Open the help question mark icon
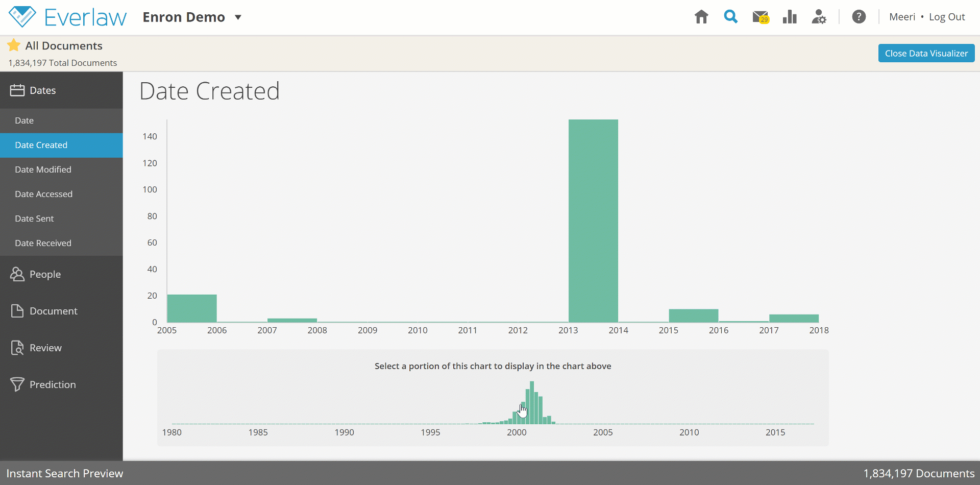The image size is (980, 485). (x=859, y=17)
